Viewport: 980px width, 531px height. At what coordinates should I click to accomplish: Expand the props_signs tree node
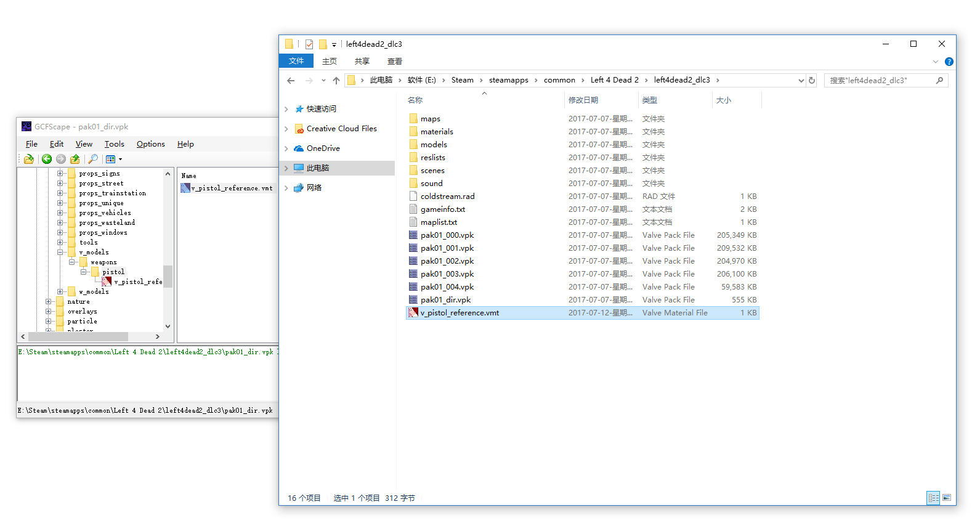tap(60, 174)
